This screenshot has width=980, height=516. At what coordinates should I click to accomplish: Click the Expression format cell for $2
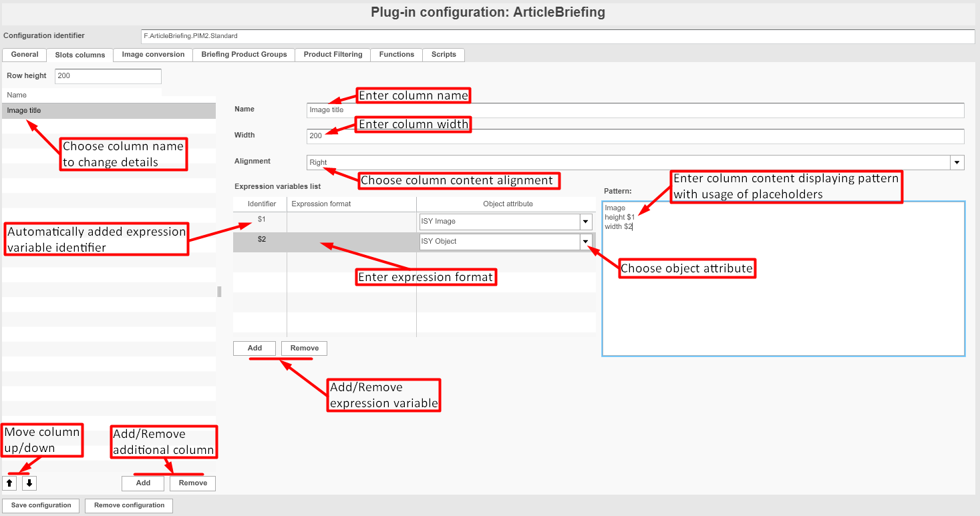click(x=351, y=242)
